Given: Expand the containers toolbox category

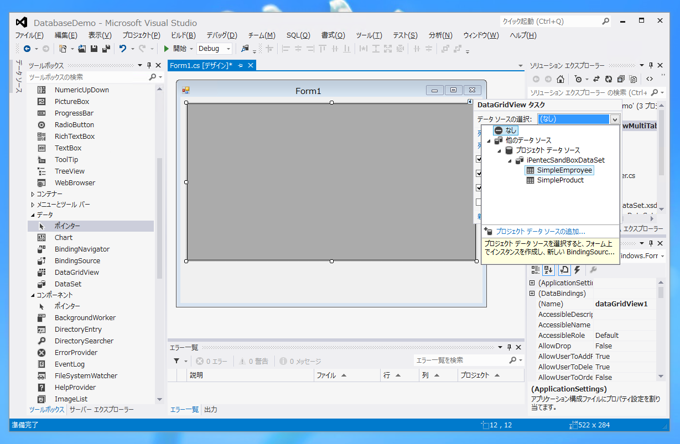Looking at the screenshot, I should click(x=33, y=194).
